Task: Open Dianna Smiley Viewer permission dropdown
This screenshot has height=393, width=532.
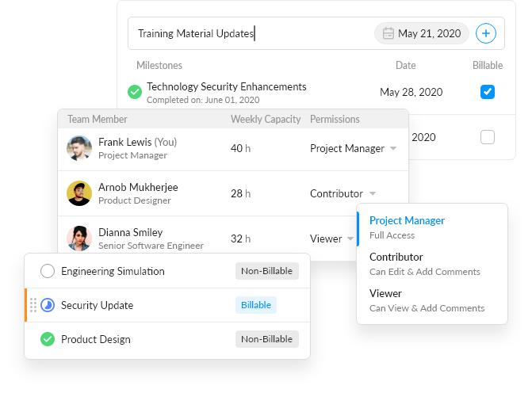Action: click(351, 238)
